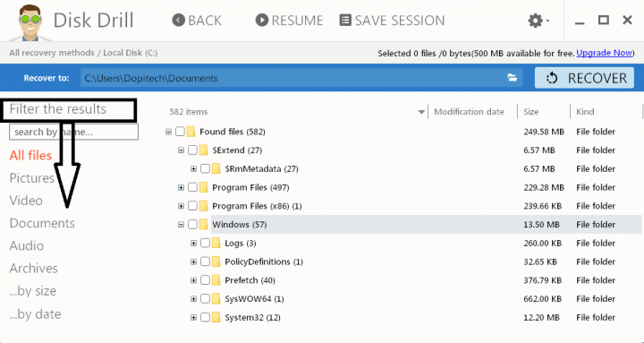Screen dimensions: 644x343
Task: Check the Found files (582) checkbox
Action: (180, 132)
